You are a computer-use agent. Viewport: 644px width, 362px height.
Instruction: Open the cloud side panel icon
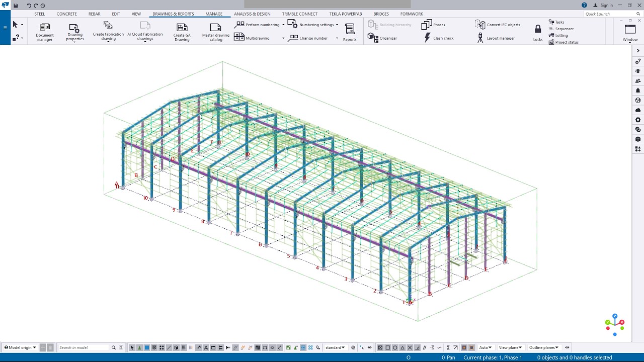pos(638,110)
